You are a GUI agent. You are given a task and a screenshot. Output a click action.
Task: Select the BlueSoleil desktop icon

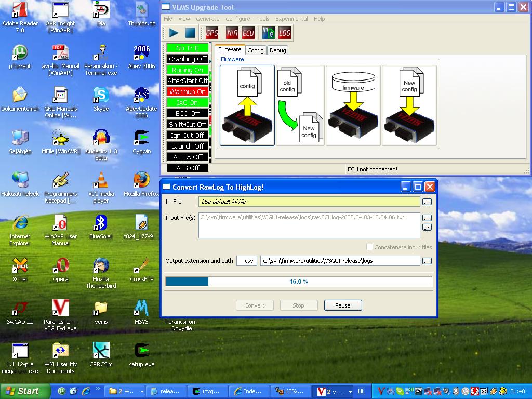tap(101, 227)
